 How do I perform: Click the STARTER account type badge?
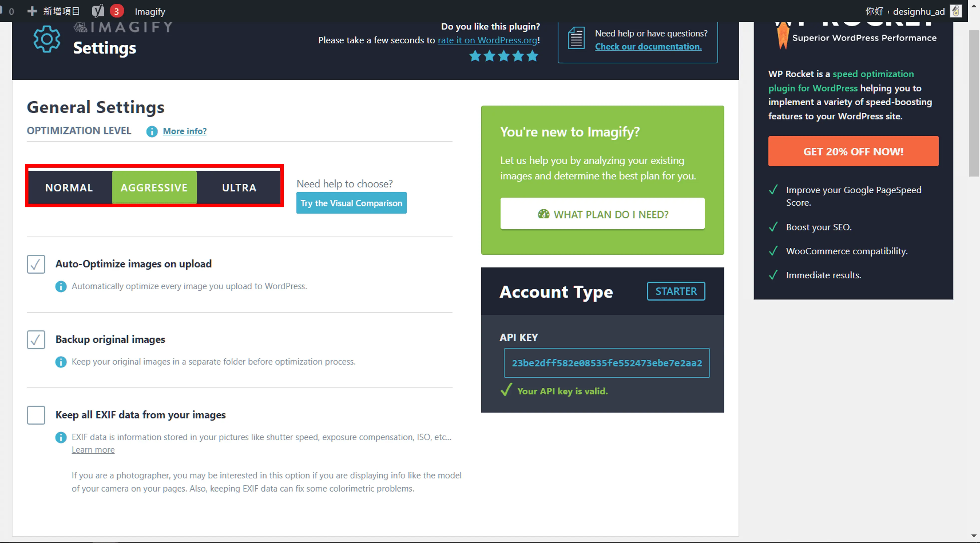click(676, 291)
